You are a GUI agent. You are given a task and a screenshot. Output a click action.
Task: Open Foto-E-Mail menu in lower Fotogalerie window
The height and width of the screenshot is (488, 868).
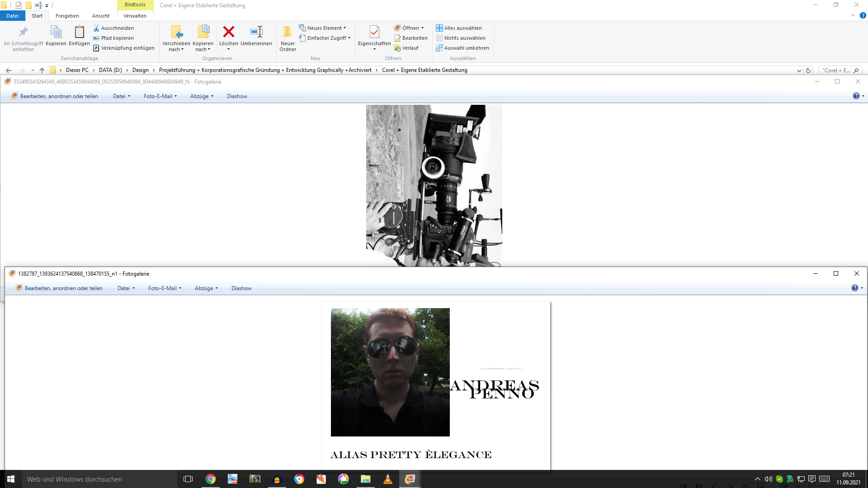pos(165,288)
